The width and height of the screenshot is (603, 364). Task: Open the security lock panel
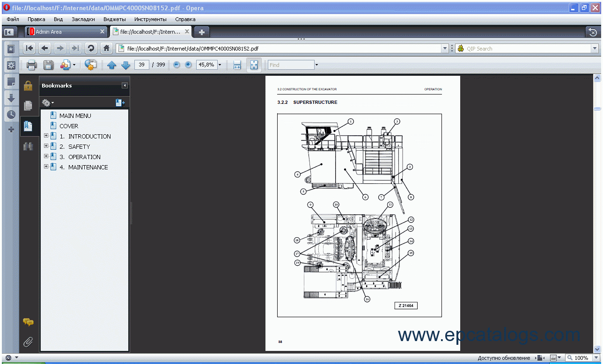[x=28, y=86]
